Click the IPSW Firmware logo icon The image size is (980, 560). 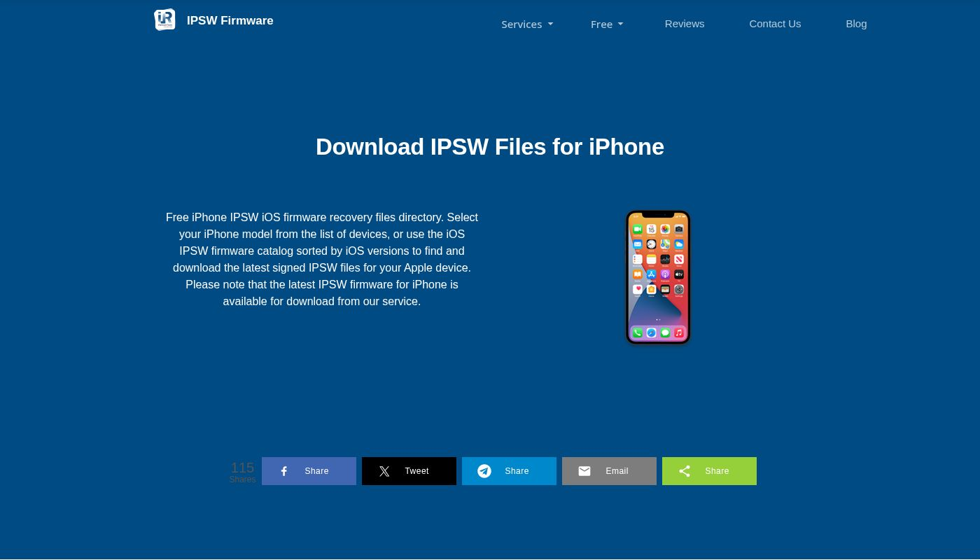164,20
